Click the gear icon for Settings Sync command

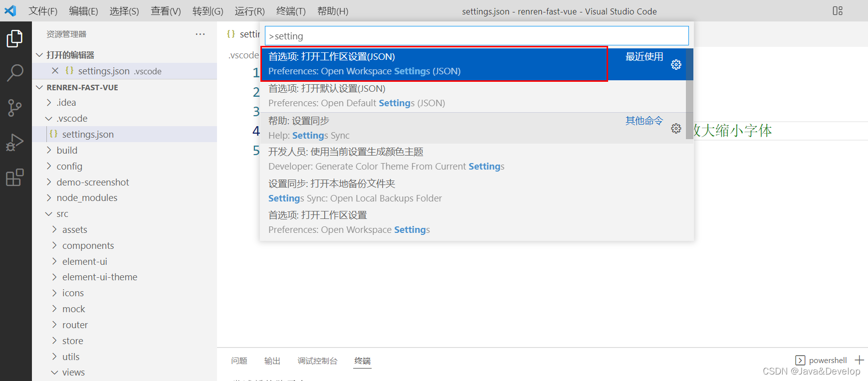tap(676, 128)
